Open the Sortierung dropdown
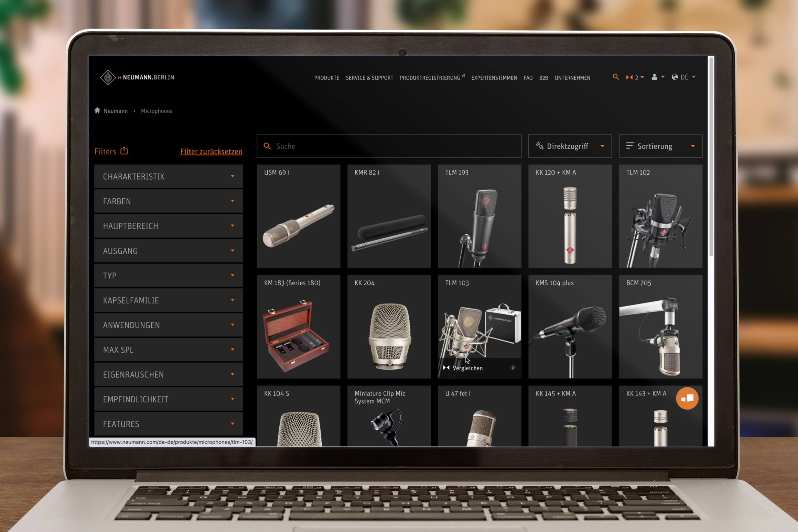The height and width of the screenshot is (532, 798). [x=660, y=146]
